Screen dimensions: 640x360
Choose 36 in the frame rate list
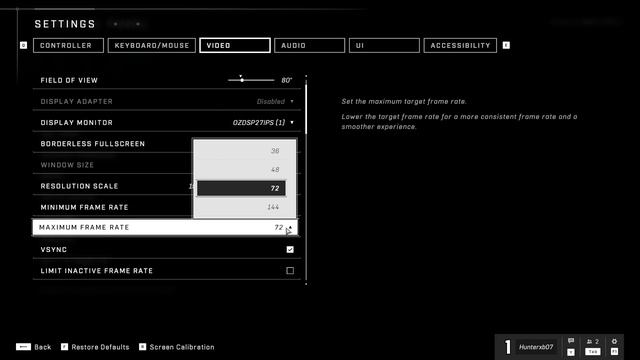pos(241,151)
